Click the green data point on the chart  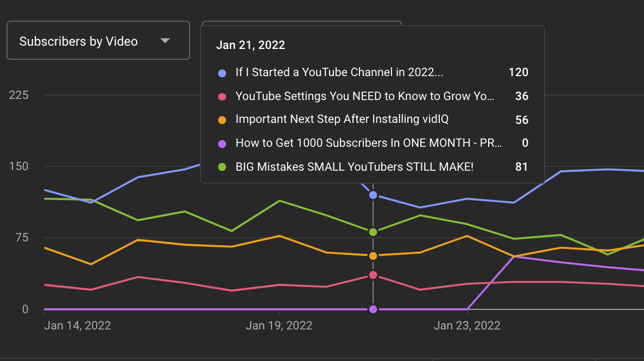tap(373, 232)
